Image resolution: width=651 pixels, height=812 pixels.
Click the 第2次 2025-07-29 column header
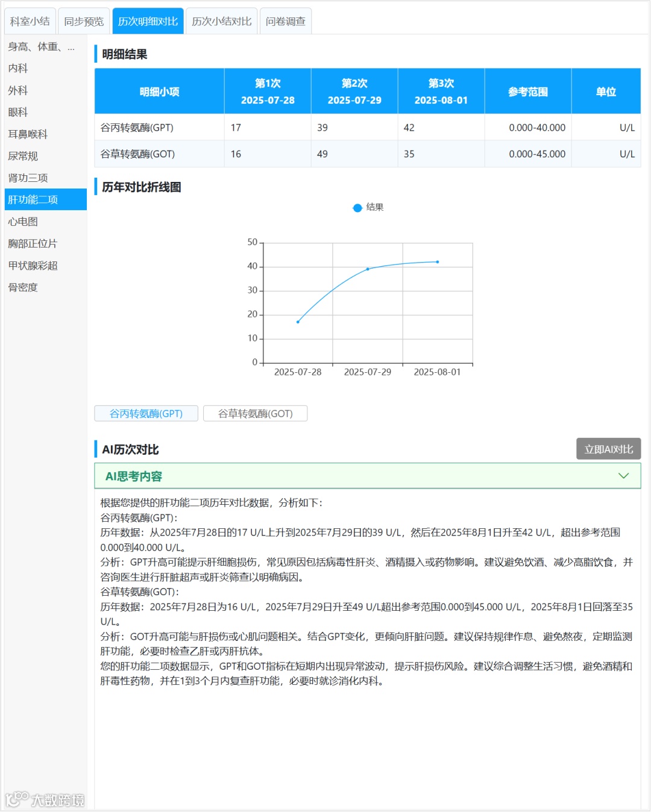tap(354, 92)
